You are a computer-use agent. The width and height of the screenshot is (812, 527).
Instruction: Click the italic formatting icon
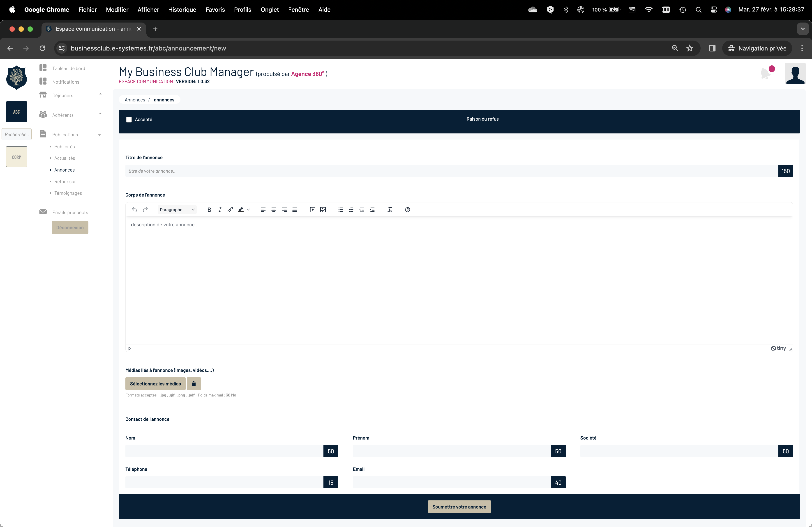(220, 210)
